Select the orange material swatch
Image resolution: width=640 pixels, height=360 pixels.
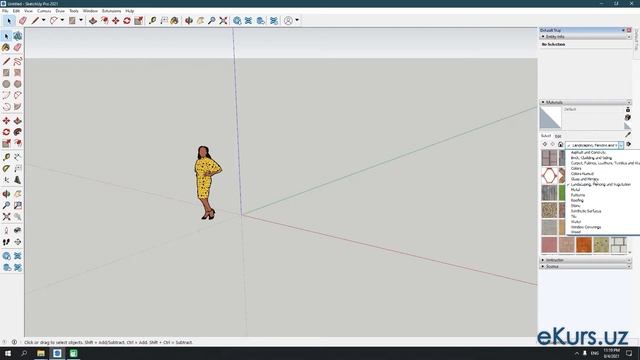pos(584,245)
